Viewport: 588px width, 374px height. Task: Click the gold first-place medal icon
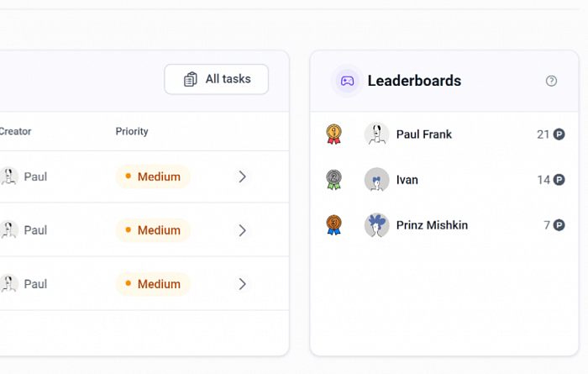tap(333, 134)
